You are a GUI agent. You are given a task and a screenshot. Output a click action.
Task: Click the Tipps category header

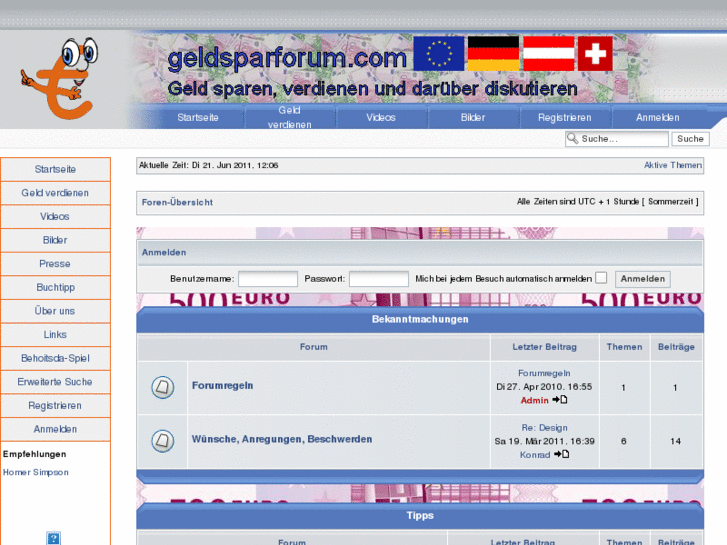[x=420, y=515]
